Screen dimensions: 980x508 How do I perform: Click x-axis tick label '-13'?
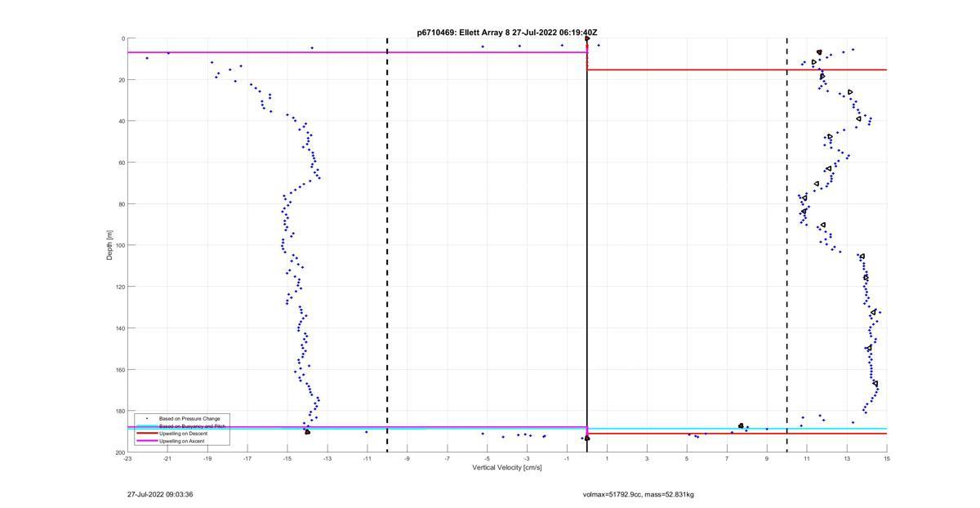point(327,458)
